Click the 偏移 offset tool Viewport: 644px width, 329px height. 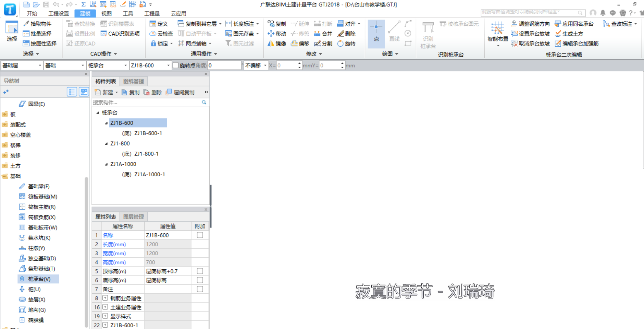300,44
